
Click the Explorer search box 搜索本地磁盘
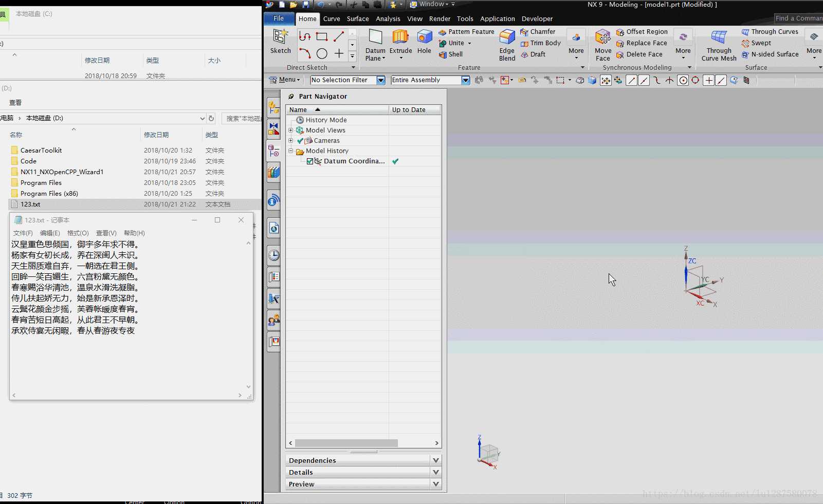point(242,118)
